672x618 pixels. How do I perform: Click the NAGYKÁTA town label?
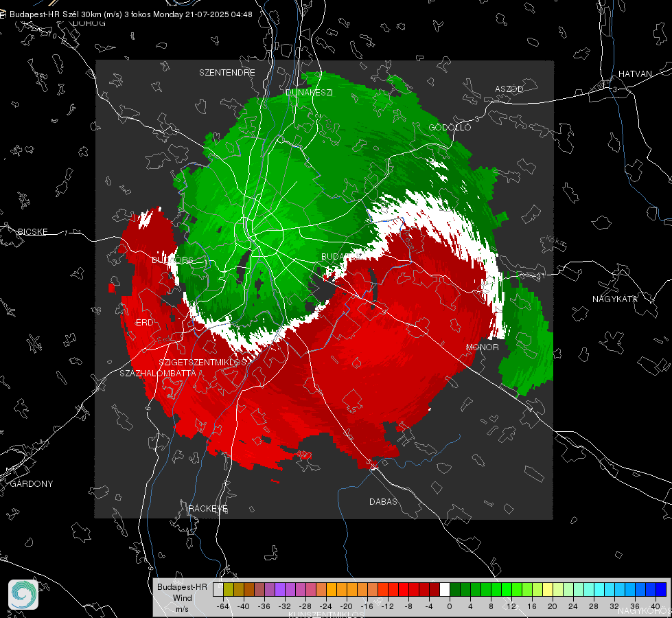(615, 299)
